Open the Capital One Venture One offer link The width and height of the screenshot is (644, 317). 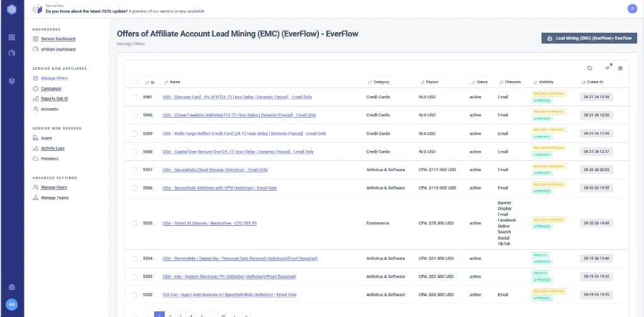tap(238, 152)
